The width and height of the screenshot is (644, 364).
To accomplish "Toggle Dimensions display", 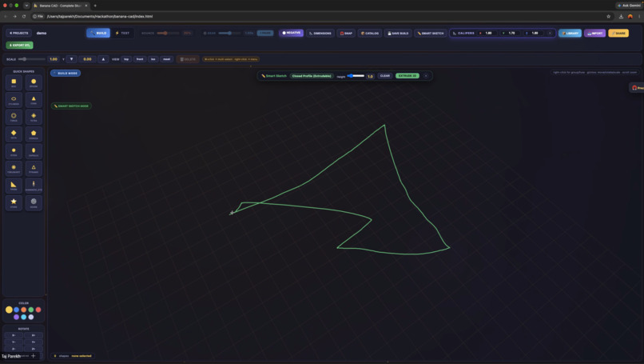I will (320, 34).
